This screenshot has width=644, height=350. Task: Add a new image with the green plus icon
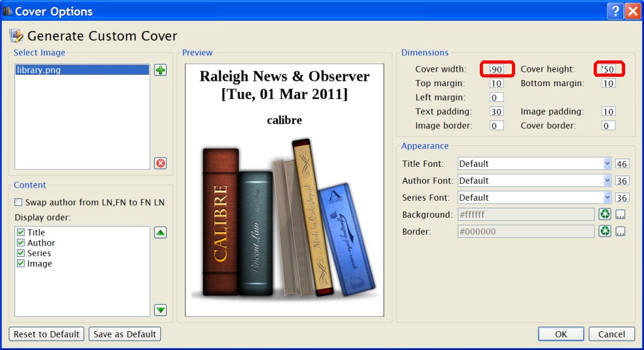pos(160,70)
